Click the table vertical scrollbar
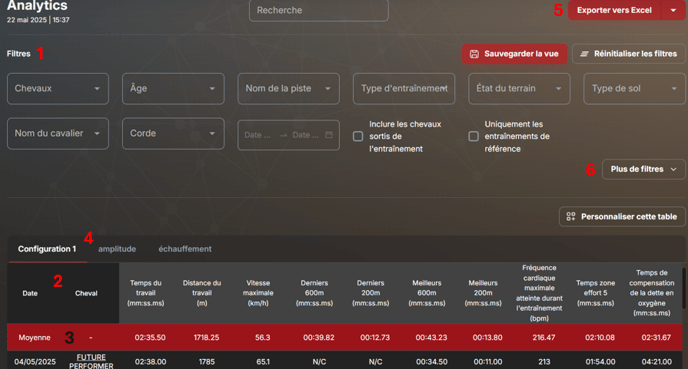The height and width of the screenshot is (369, 688). pos(684,288)
